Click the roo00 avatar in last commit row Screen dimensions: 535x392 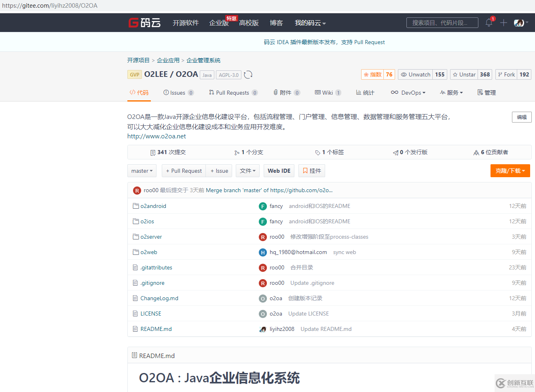click(x=137, y=191)
